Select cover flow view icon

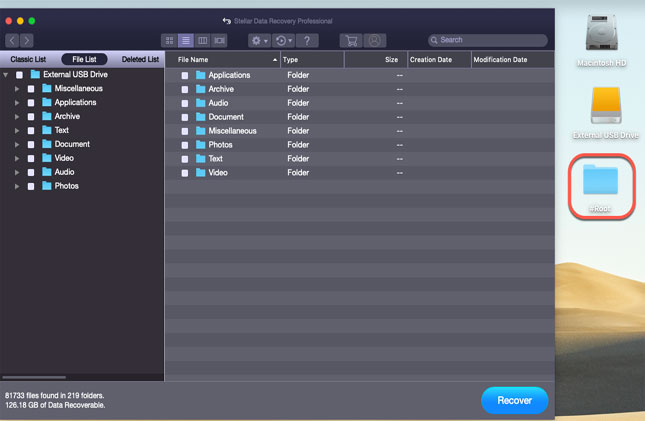pyautogui.click(x=219, y=40)
